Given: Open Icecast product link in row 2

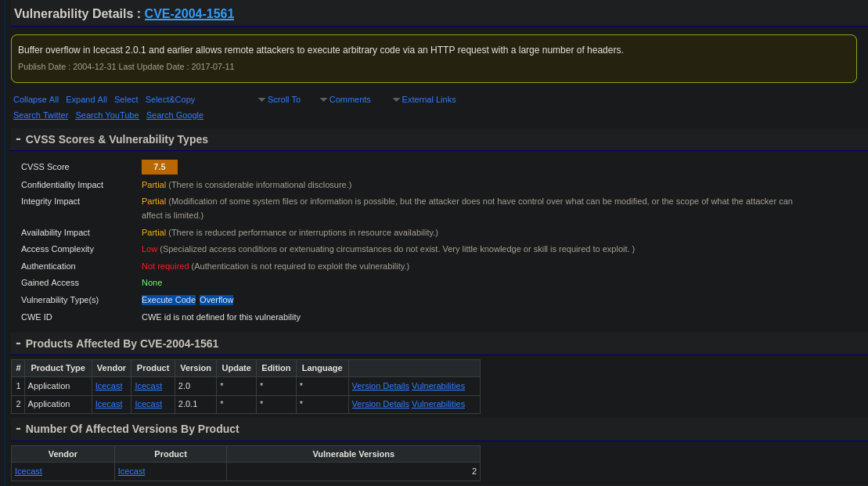Looking at the screenshot, I should tap(149, 404).
